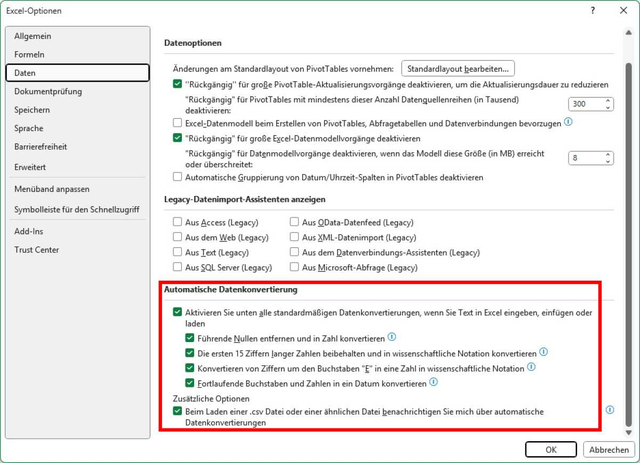
Task: Toggle Rückgängig für große PivotTable-Aktualisierungsvorgänge checkbox
Action: pyautogui.click(x=177, y=84)
